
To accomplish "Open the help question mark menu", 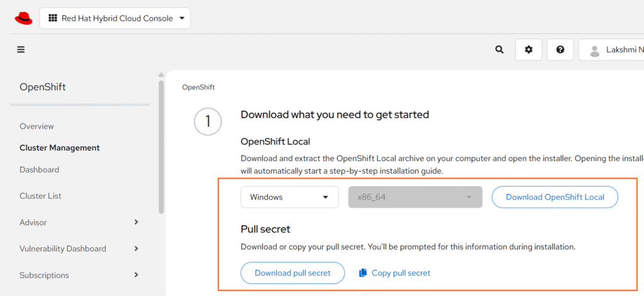I will [x=560, y=50].
